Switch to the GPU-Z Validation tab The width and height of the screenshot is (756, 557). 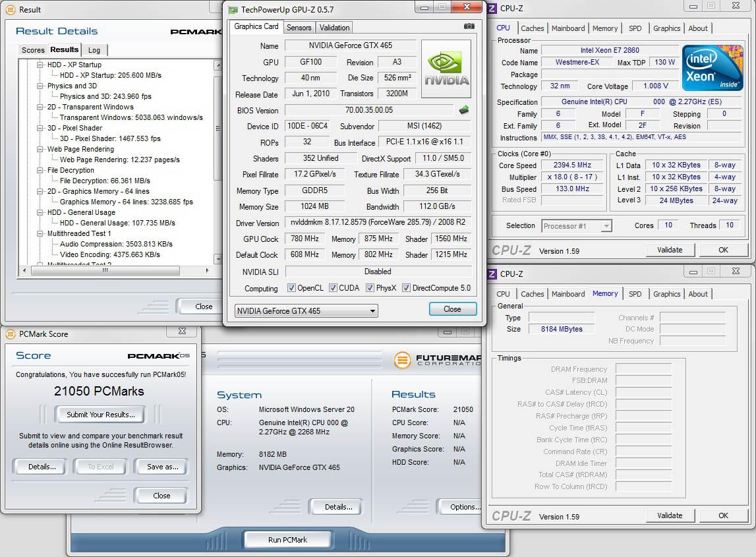pos(334,28)
